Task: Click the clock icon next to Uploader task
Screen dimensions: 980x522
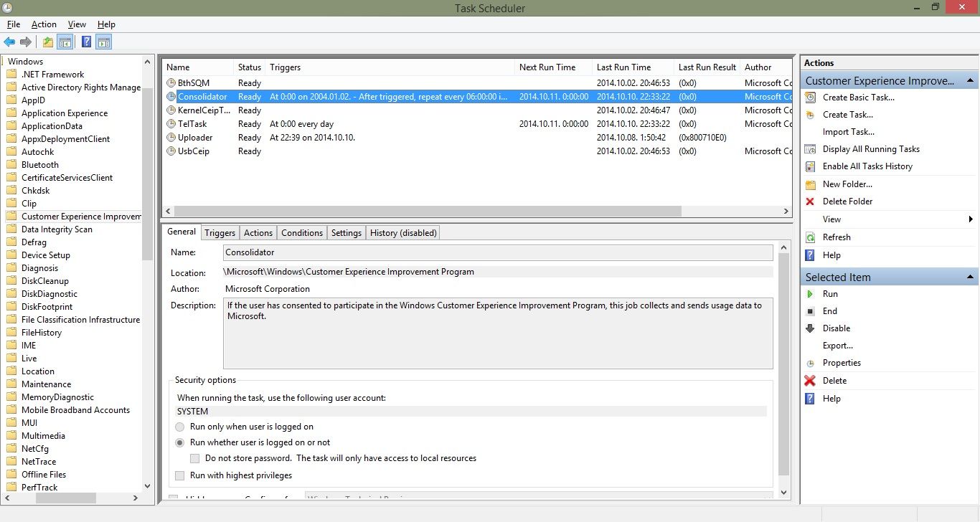Action: pos(171,138)
